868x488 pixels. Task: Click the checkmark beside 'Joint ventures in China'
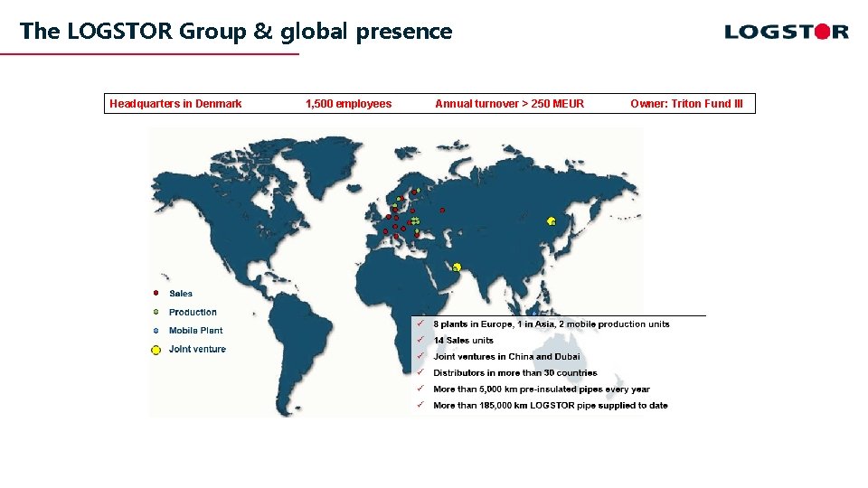click(x=420, y=356)
